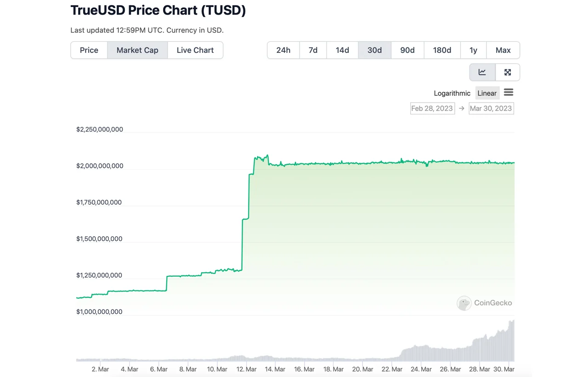588x377 pixels.
Task: Switch chart scale to Logarithmic
Action: click(452, 93)
